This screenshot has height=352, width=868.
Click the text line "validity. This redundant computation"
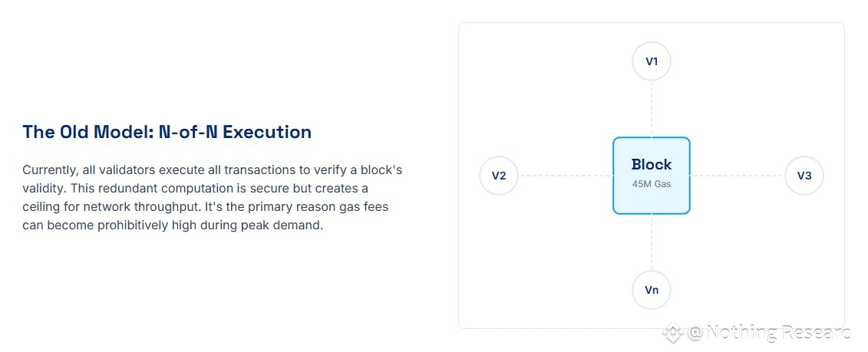pyautogui.click(x=196, y=189)
